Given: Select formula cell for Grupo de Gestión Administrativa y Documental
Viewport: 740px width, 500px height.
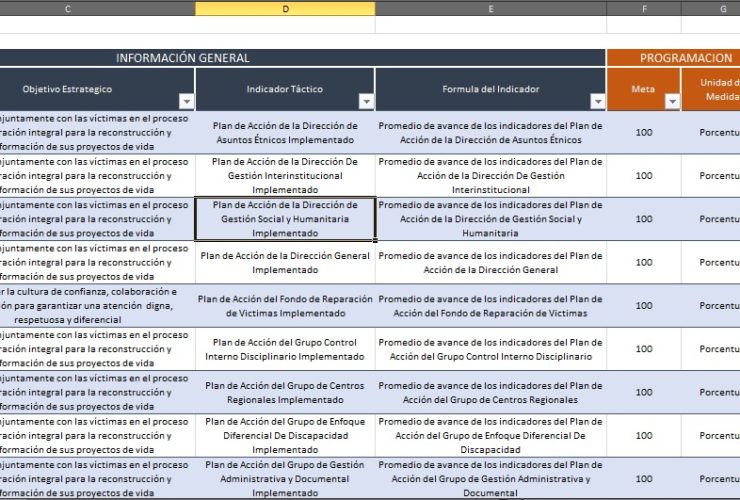Looking at the screenshot, I should (x=491, y=479).
